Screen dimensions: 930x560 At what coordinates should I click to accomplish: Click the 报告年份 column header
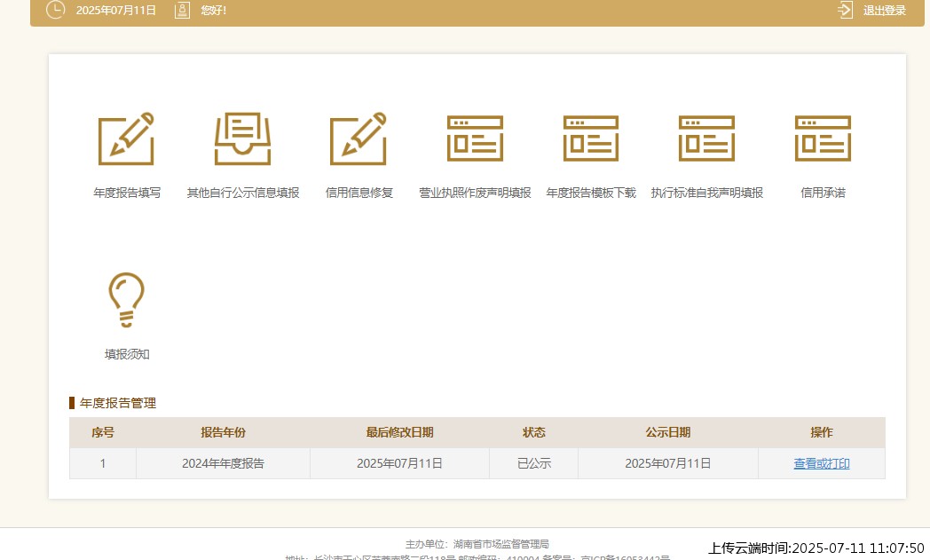(223, 432)
